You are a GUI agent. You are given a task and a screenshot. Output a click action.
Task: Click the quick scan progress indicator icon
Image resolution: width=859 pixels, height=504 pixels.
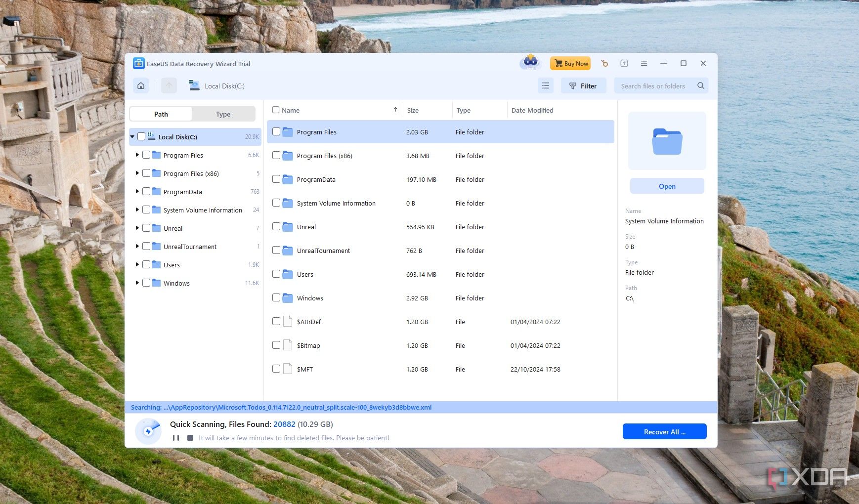pyautogui.click(x=148, y=431)
